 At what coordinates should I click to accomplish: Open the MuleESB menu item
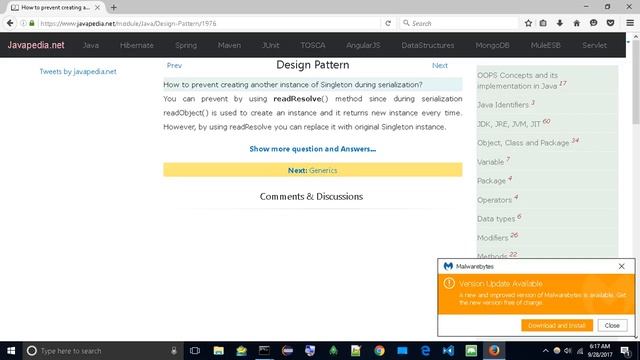[546, 45]
